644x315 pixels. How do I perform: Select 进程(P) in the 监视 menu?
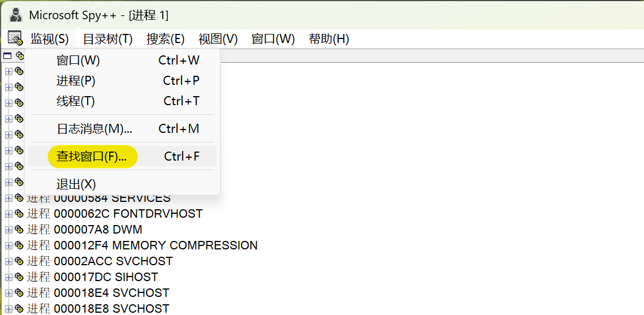click(x=76, y=81)
